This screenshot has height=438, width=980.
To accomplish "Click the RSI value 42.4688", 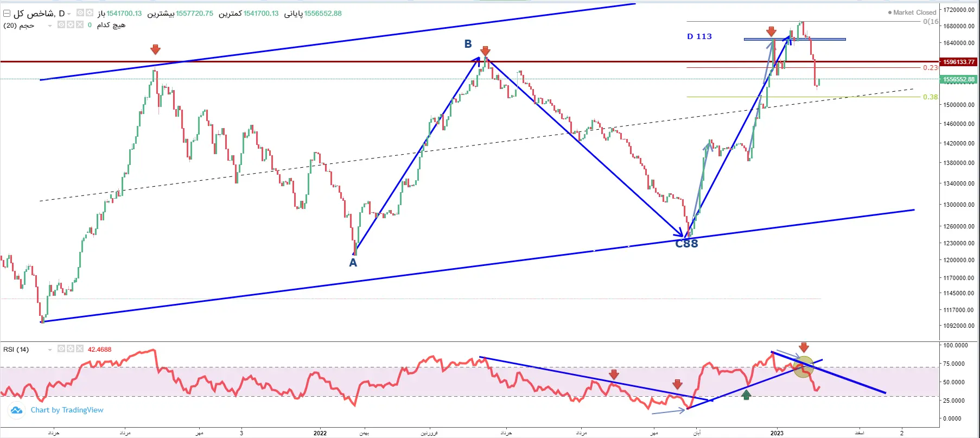I will [100, 350].
